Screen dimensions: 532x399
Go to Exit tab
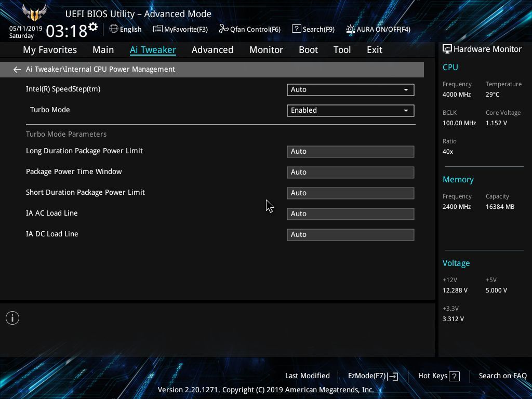(x=375, y=50)
